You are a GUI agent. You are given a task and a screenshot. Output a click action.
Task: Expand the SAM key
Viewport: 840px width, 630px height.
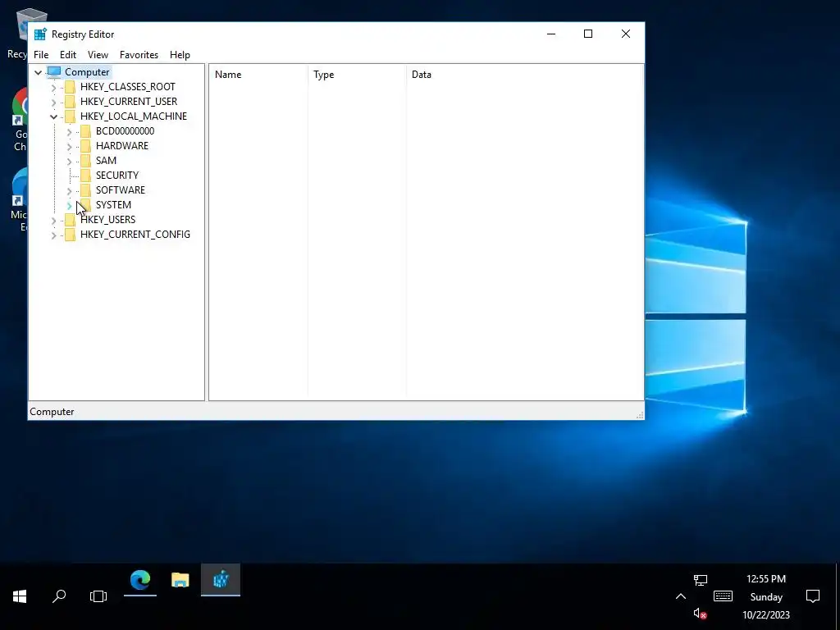(69, 161)
